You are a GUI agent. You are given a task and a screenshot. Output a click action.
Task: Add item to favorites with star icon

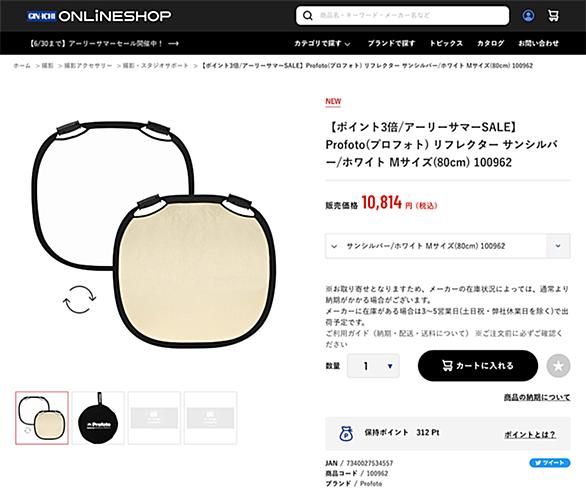coord(558,366)
